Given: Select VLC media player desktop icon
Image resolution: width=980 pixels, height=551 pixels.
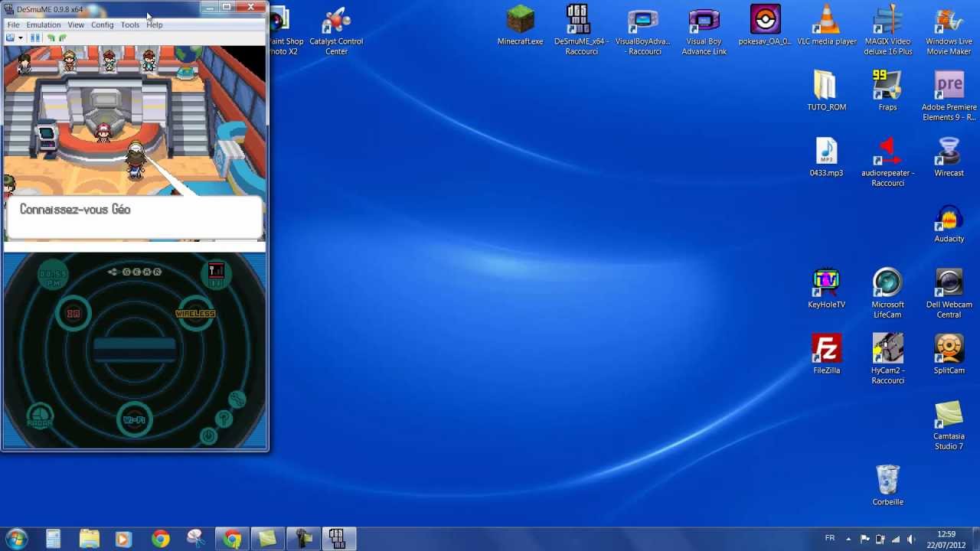Looking at the screenshot, I should point(827,26).
